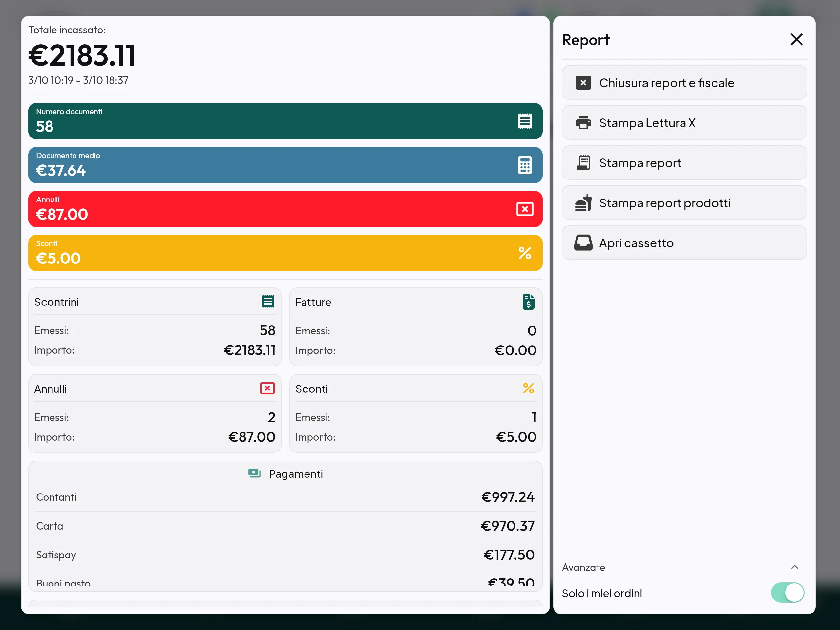This screenshot has height=630, width=840.
Task: Click the green receipt icon in Scontrini panel
Action: [x=268, y=302]
